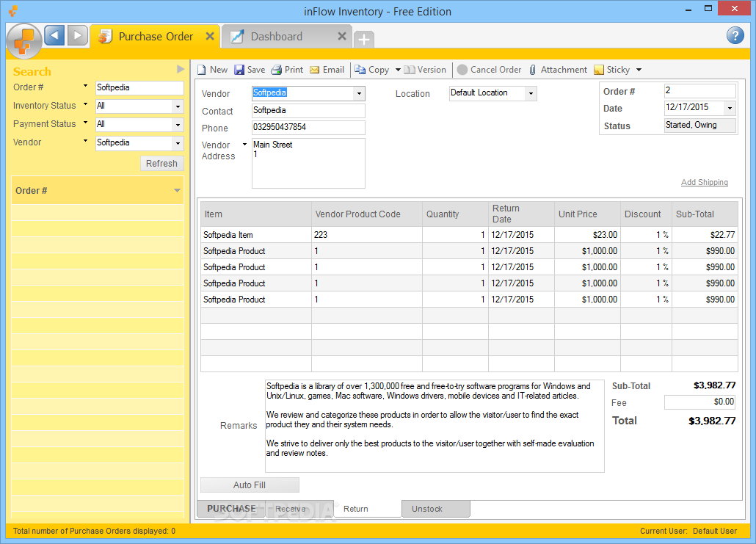Click the Contact field
Screen dimensions: 756x544
coord(308,110)
